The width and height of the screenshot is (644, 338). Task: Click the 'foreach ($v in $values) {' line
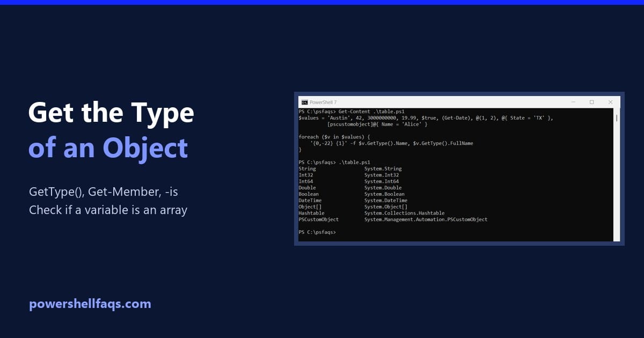[x=334, y=137]
